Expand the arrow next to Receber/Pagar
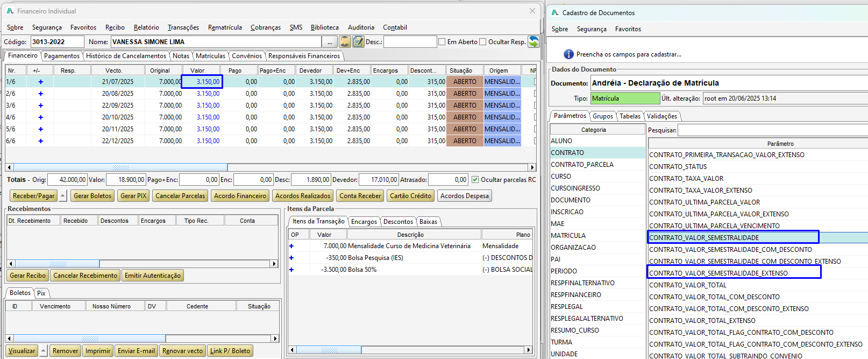This screenshot has width=868, height=359. [63, 196]
